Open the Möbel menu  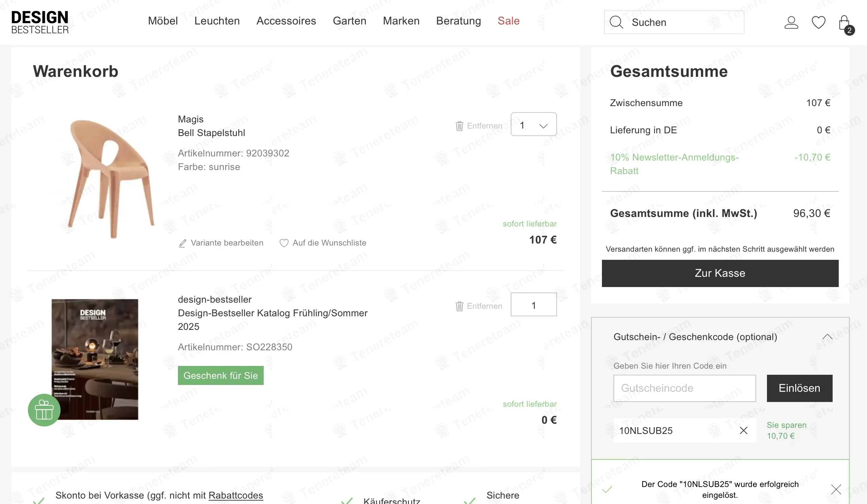(x=163, y=21)
